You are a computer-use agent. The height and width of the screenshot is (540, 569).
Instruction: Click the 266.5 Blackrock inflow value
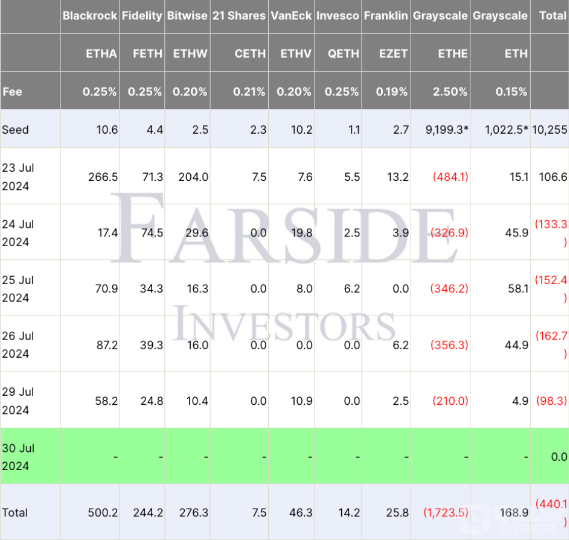103,177
